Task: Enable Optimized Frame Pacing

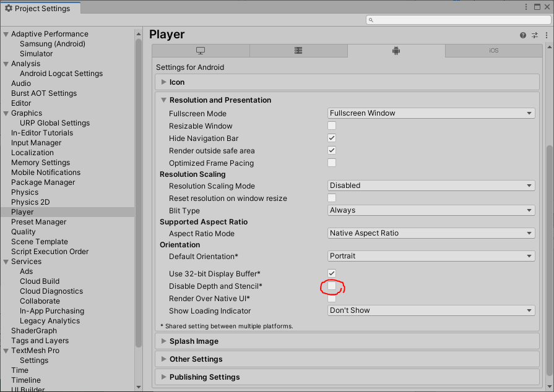Action: (332, 163)
